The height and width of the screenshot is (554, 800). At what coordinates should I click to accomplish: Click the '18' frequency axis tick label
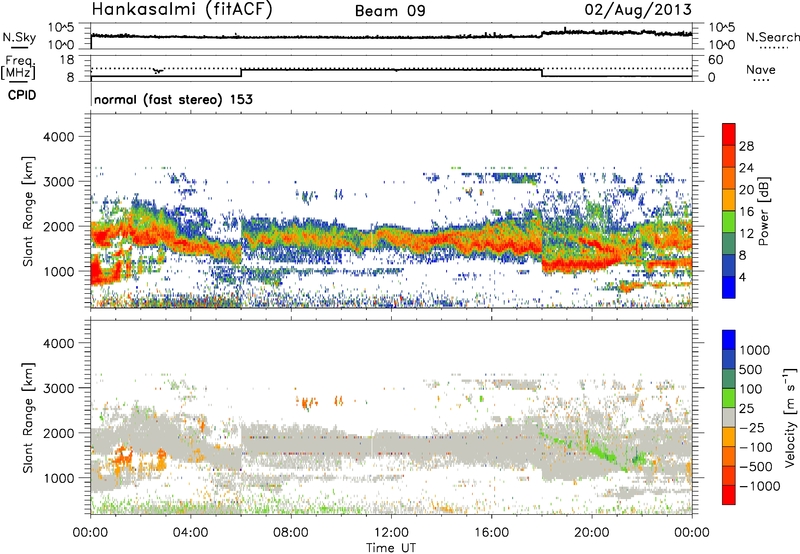67,60
